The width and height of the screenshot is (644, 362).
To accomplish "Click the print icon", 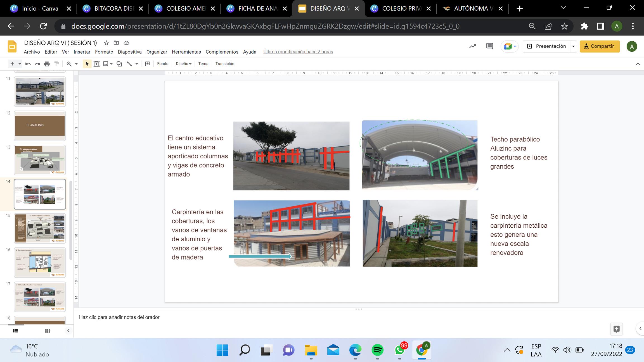I will pos(47,64).
